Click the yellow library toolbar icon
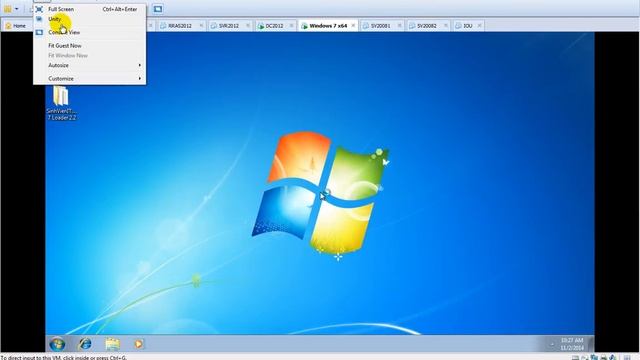Image resolution: width=640 pixels, height=360 pixels. [8, 9]
